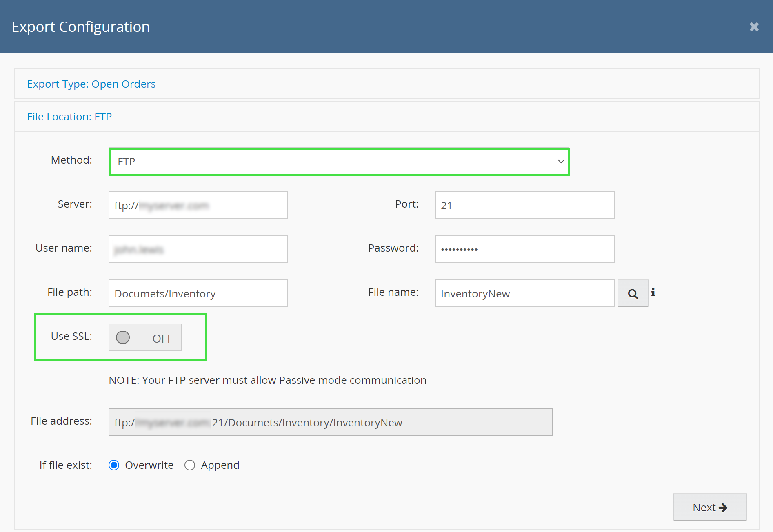
Task: Click the file name search magnifier icon
Action: tap(633, 294)
